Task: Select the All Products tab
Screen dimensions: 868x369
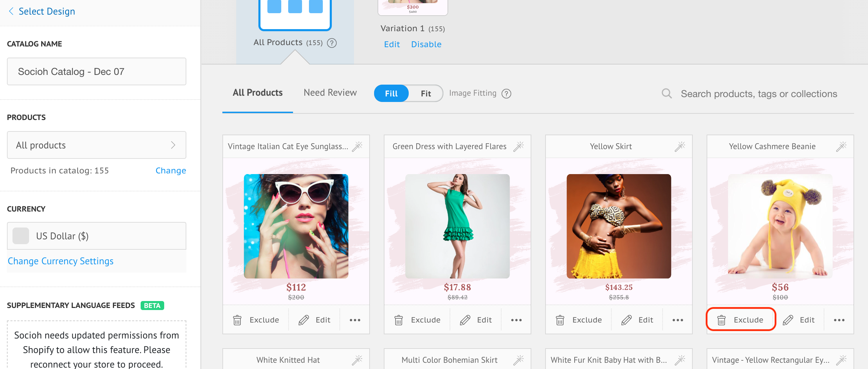Action: (257, 93)
